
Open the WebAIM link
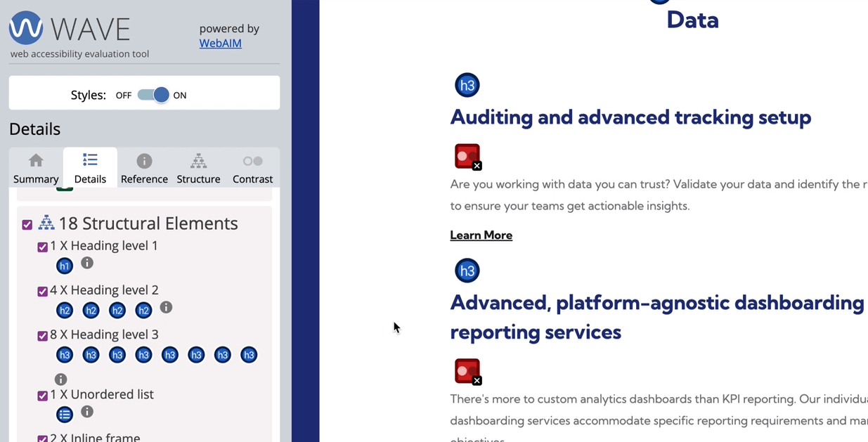(x=220, y=43)
